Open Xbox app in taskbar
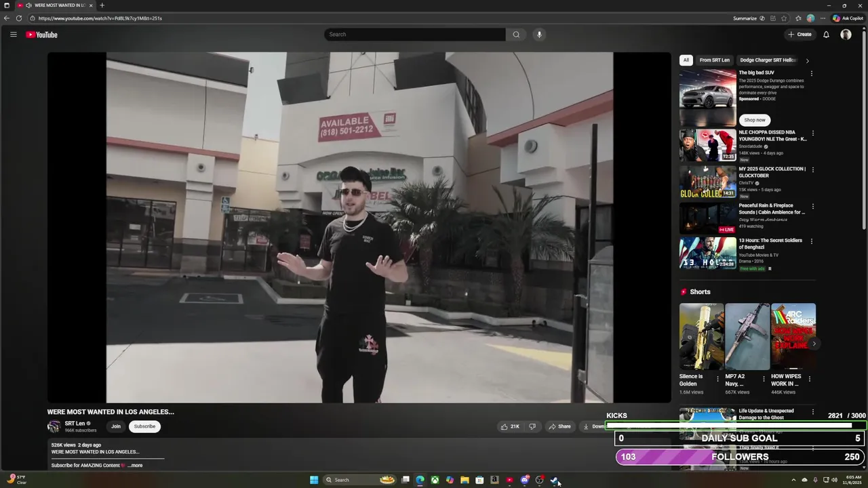The height and width of the screenshot is (488, 868). (435, 480)
